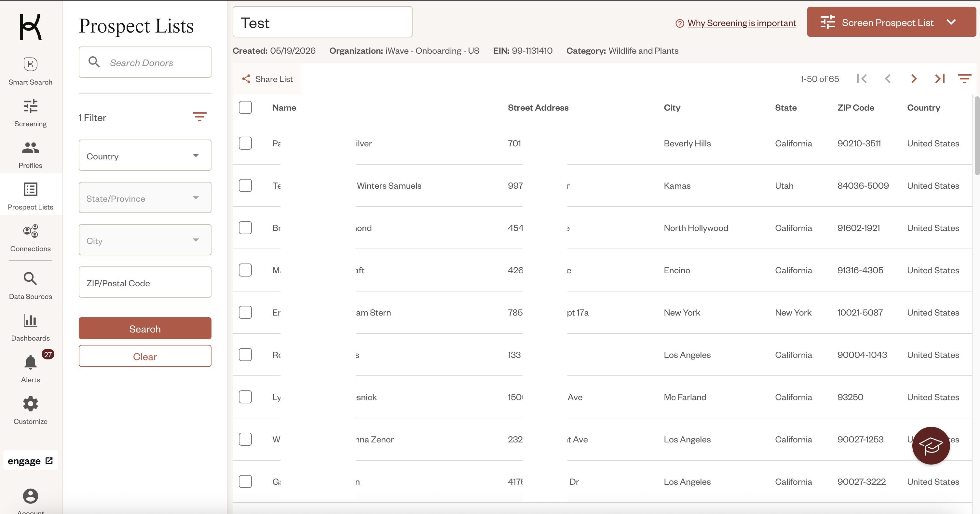Click the Country column header
Image resolution: width=980 pixels, height=514 pixels.
(923, 108)
